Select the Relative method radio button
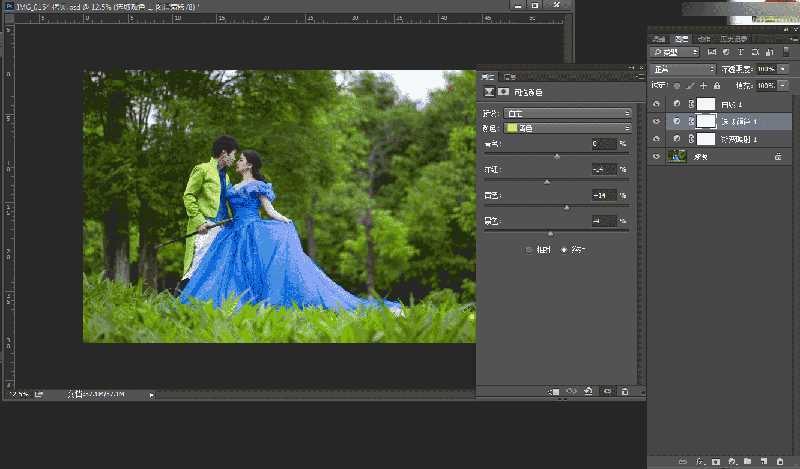The width and height of the screenshot is (800, 469). point(530,249)
